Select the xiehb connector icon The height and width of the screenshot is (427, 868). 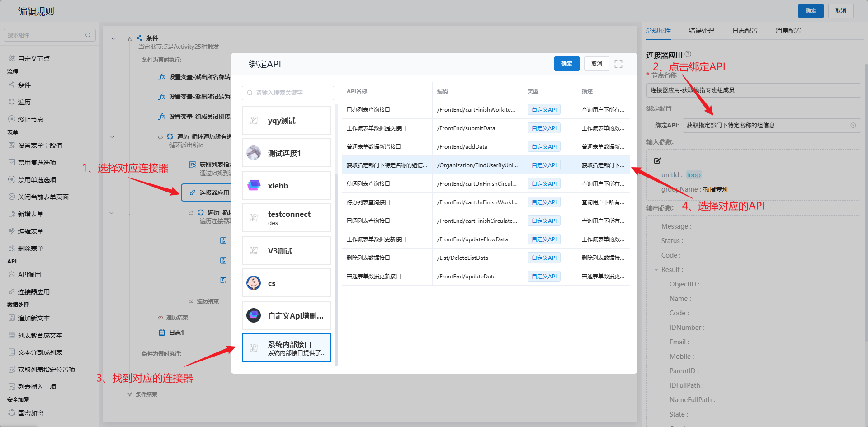(x=254, y=186)
